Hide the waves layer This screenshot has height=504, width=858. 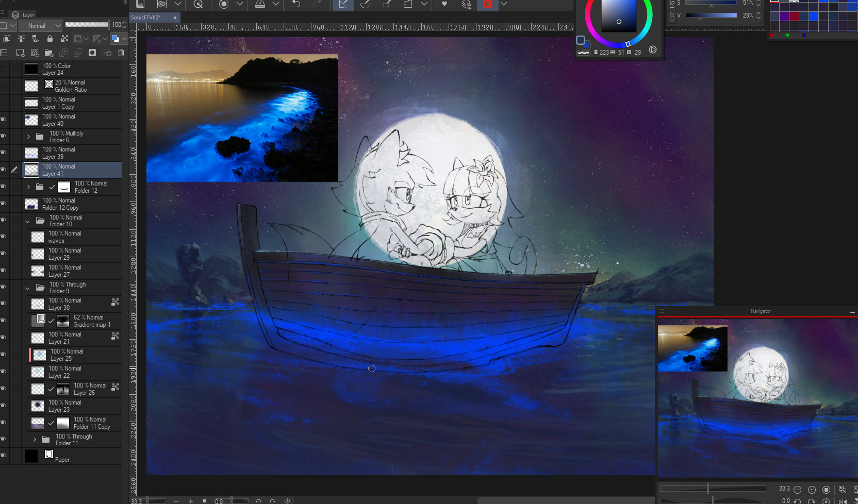(x=4, y=237)
